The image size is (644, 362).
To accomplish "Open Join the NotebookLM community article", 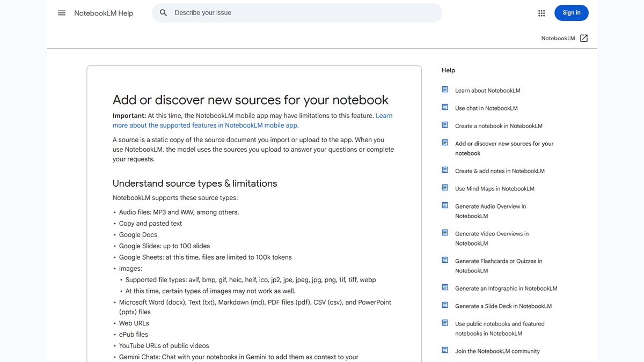I will (x=497, y=351).
